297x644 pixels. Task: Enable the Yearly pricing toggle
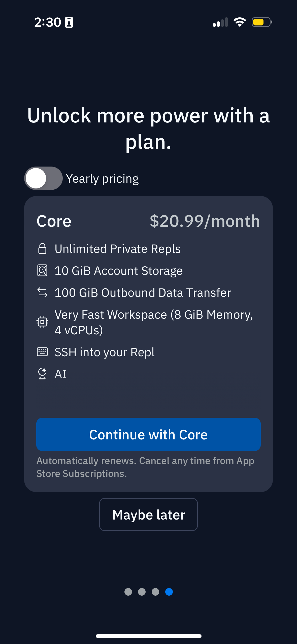tap(43, 178)
